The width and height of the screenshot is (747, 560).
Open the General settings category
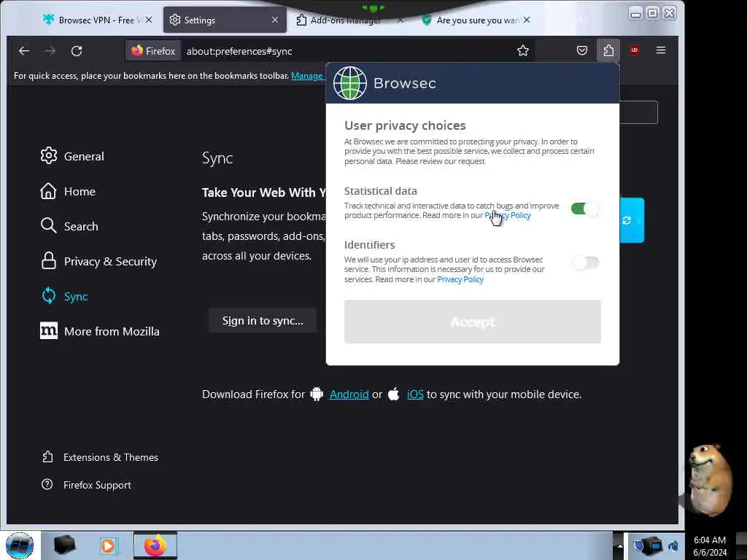pos(72,156)
